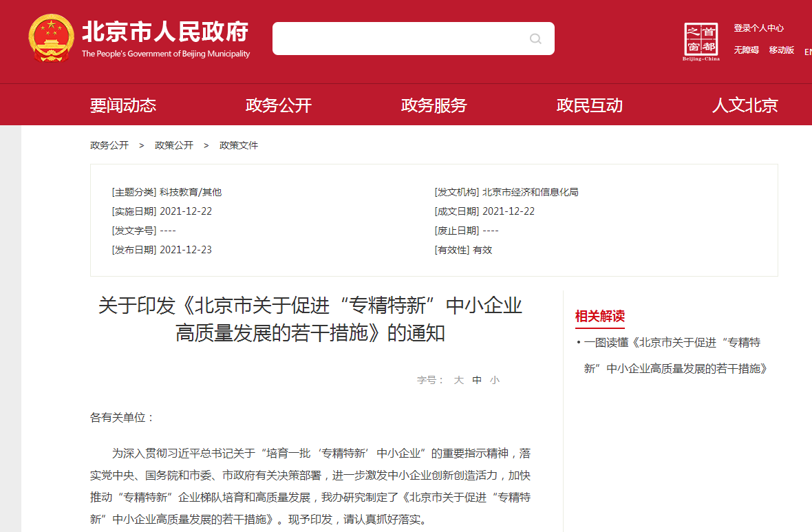The image size is (812, 532).
Task: Go to 政务公开 in the breadcrumb
Action: [x=109, y=145]
